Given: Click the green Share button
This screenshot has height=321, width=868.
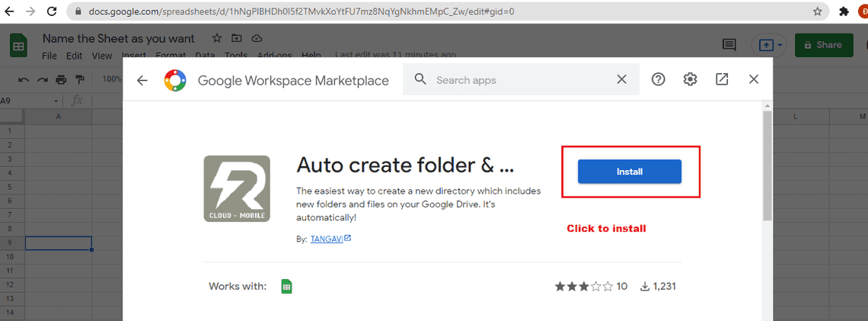Looking at the screenshot, I should click(x=824, y=45).
